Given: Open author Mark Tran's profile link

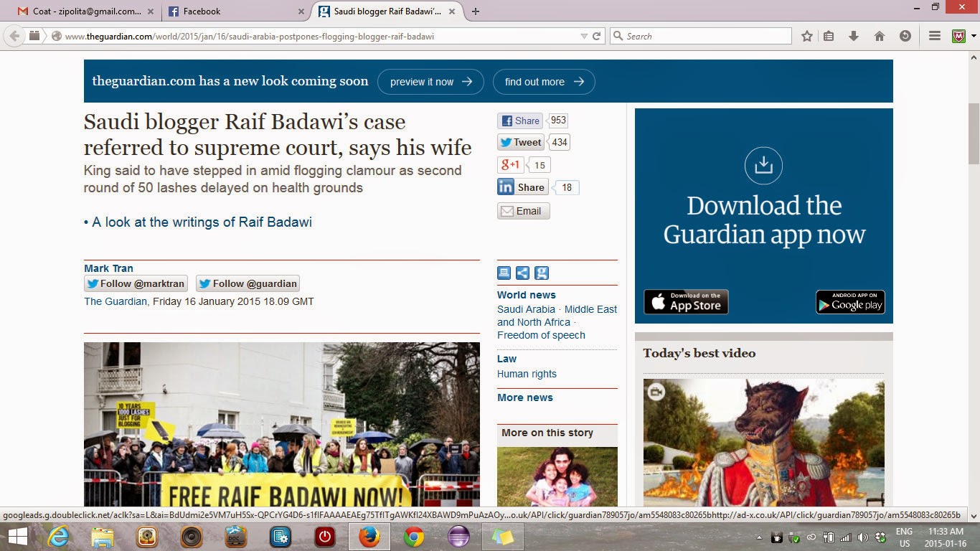Looking at the screenshot, I should click(108, 268).
